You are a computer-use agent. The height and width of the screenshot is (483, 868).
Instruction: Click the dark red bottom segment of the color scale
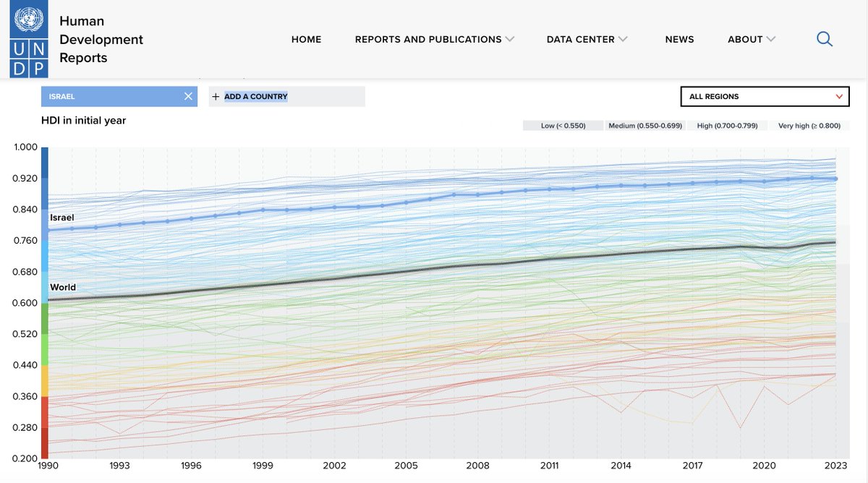pos(44,443)
